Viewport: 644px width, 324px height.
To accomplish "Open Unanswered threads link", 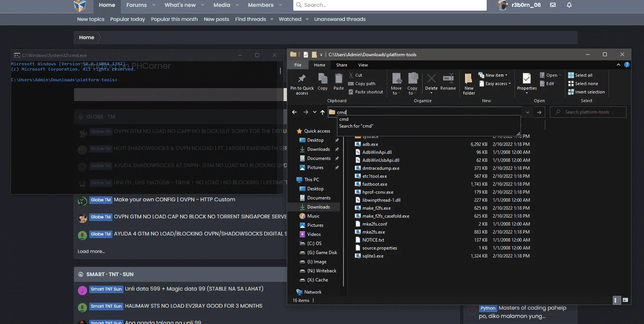I will coord(340,19).
